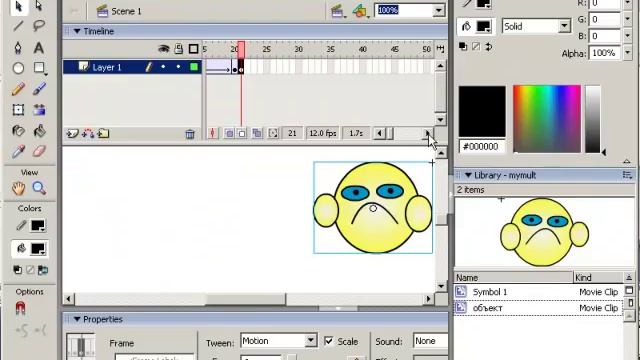Toggle Layer 1 outline green square
The width and height of the screenshot is (640, 360).
click(x=194, y=67)
